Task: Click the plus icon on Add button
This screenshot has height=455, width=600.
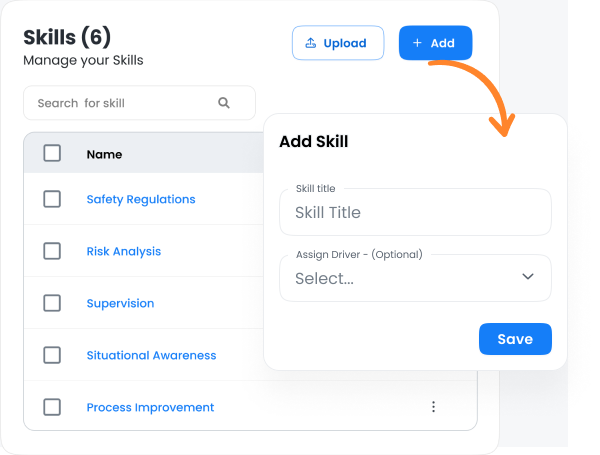Action: pyautogui.click(x=417, y=43)
